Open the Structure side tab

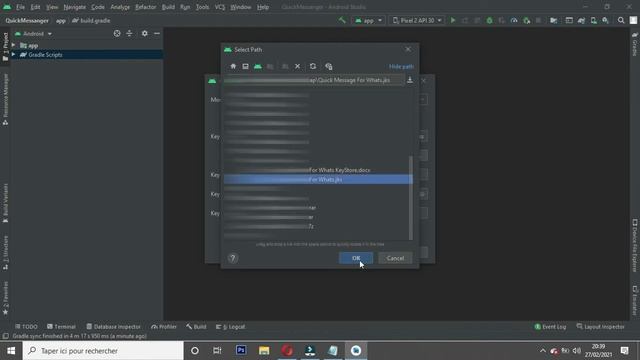(x=5, y=252)
